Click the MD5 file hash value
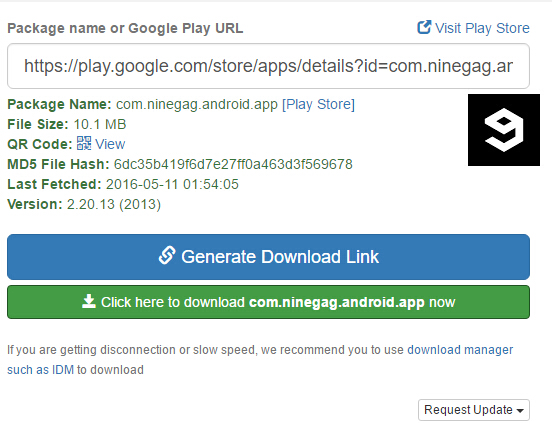552x439 pixels. (x=233, y=164)
